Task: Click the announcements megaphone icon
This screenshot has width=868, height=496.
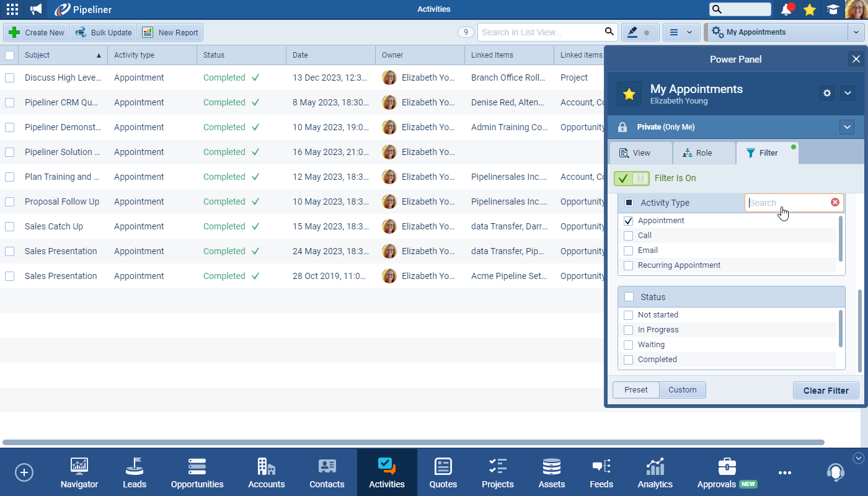Action: pos(36,9)
